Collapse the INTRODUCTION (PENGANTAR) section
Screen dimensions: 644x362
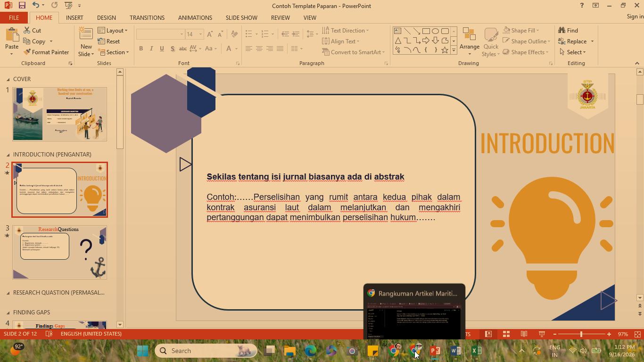[x=8, y=155]
